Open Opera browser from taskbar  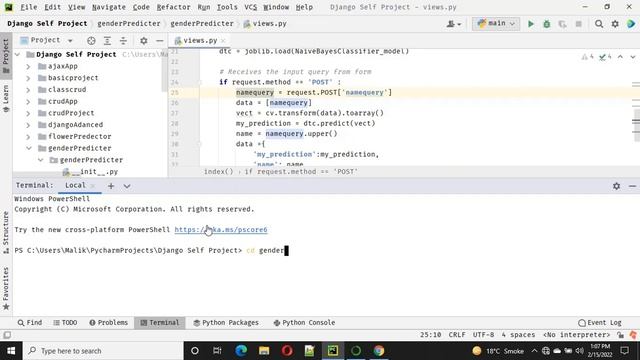click(287, 351)
